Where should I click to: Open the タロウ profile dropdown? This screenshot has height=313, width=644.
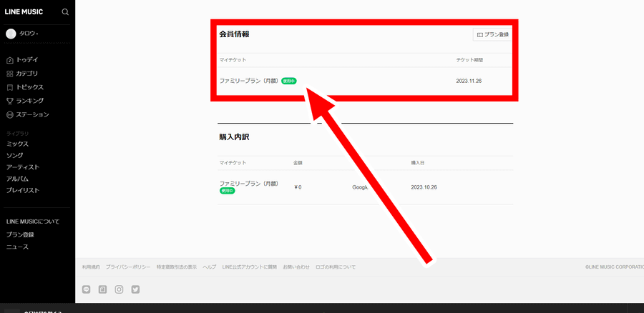(x=29, y=34)
